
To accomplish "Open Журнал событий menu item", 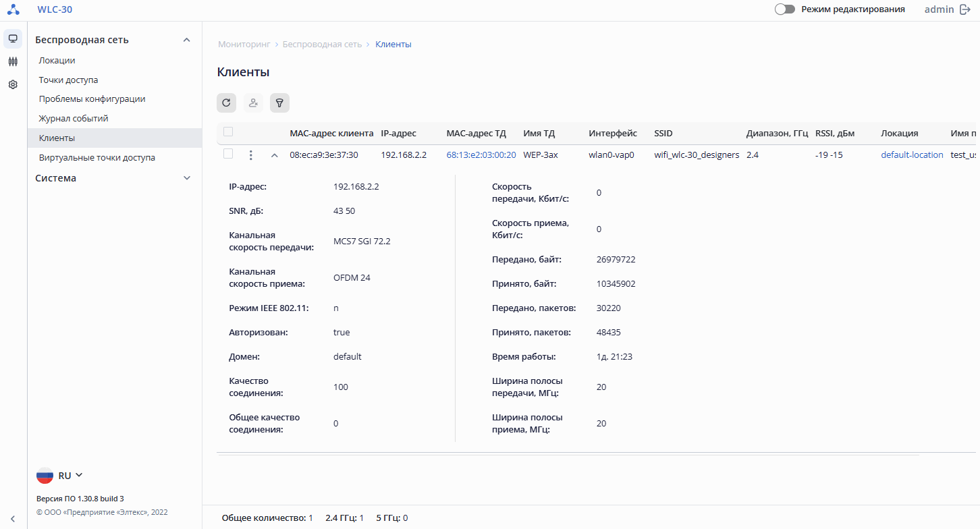I will (74, 118).
